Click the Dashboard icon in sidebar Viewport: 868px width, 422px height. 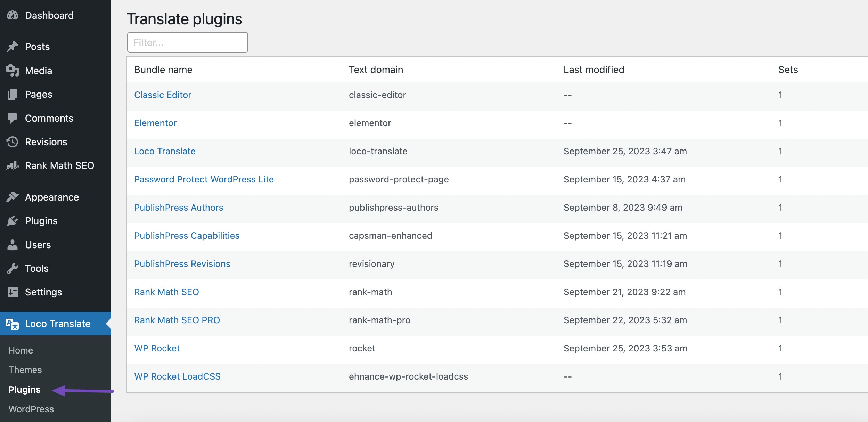point(14,14)
